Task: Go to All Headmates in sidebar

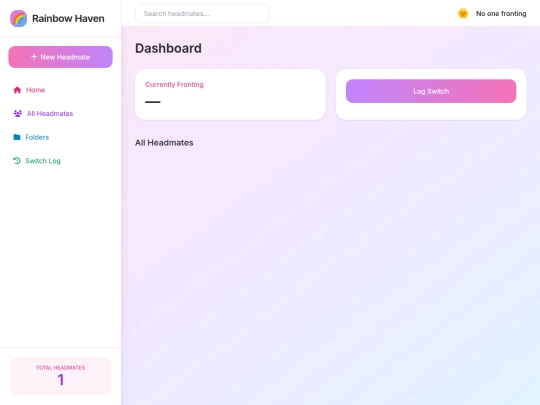Action: tap(61, 114)
